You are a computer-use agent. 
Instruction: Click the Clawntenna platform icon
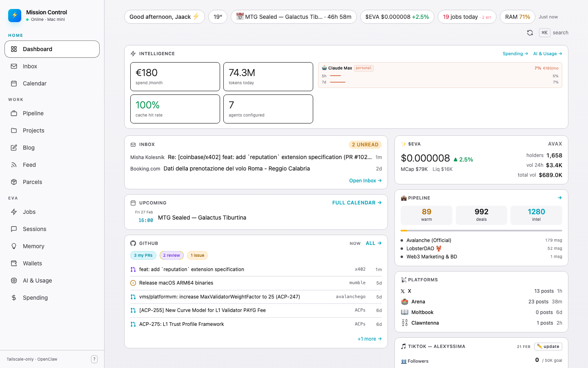pyautogui.click(x=405, y=323)
